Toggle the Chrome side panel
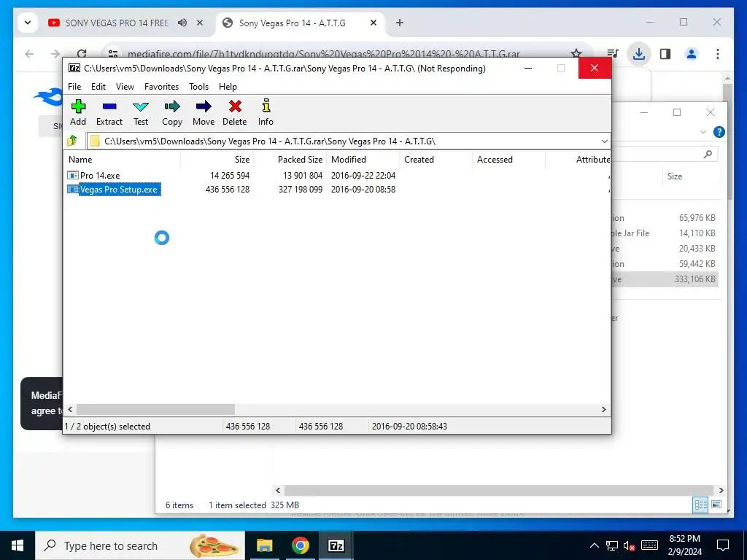Viewport: 747px width, 560px height. pyautogui.click(x=665, y=54)
